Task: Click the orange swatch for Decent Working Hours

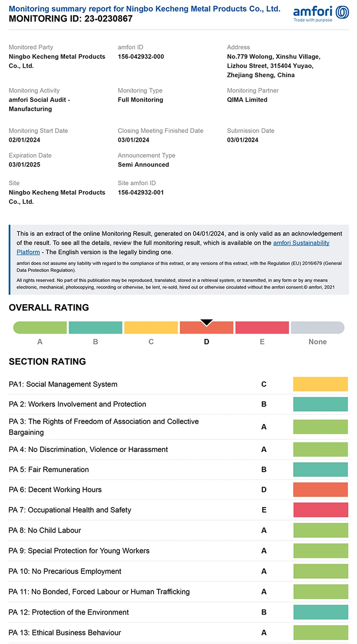Action: pos(320,489)
